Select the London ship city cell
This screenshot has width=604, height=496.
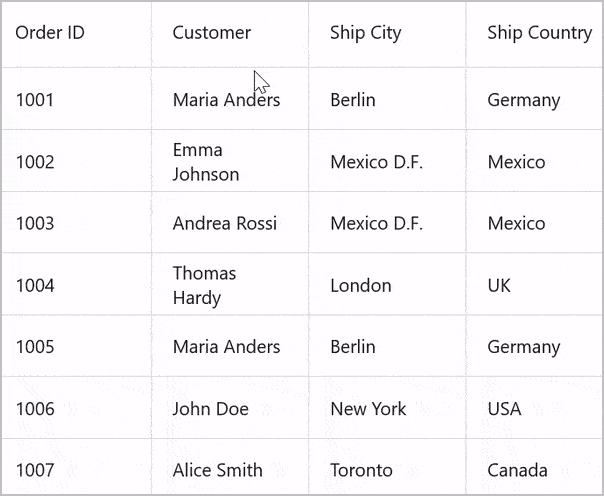(x=387, y=285)
